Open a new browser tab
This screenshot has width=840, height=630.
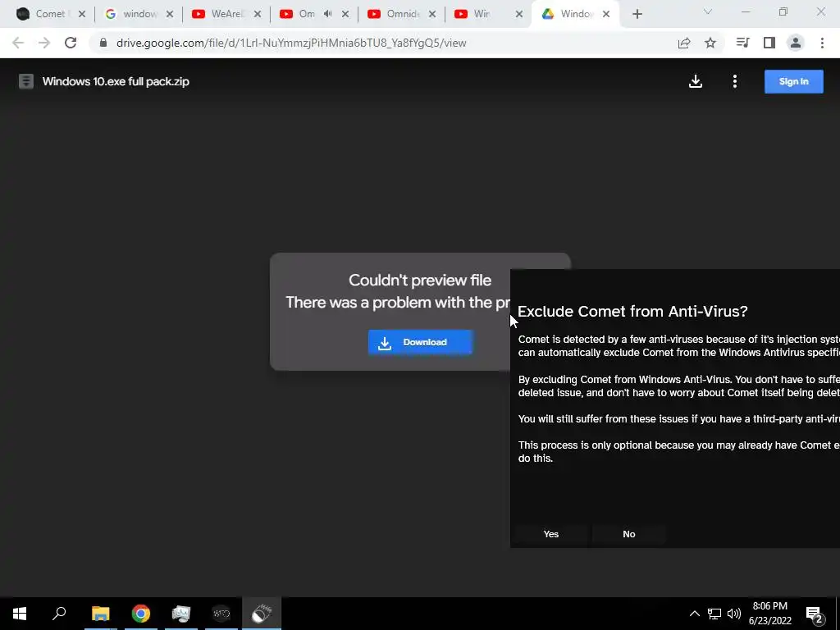[637, 14]
